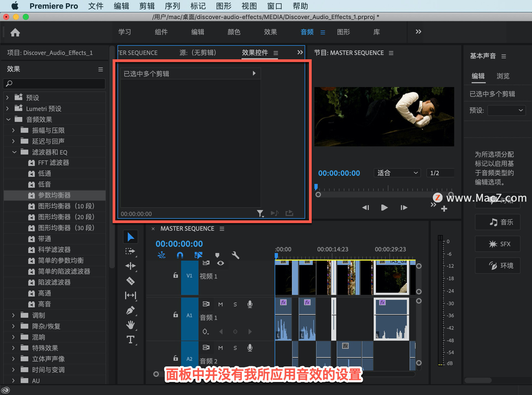Screen dimensions: 532x395
Task: Click voice-over record microphone on 音频 1
Action: [x=250, y=304]
